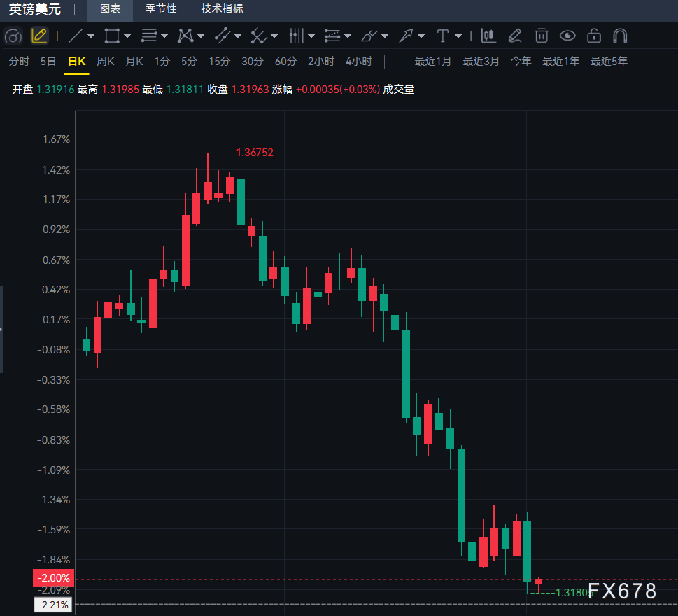
Task: Switch to the 图表 tab
Action: pyautogui.click(x=111, y=9)
